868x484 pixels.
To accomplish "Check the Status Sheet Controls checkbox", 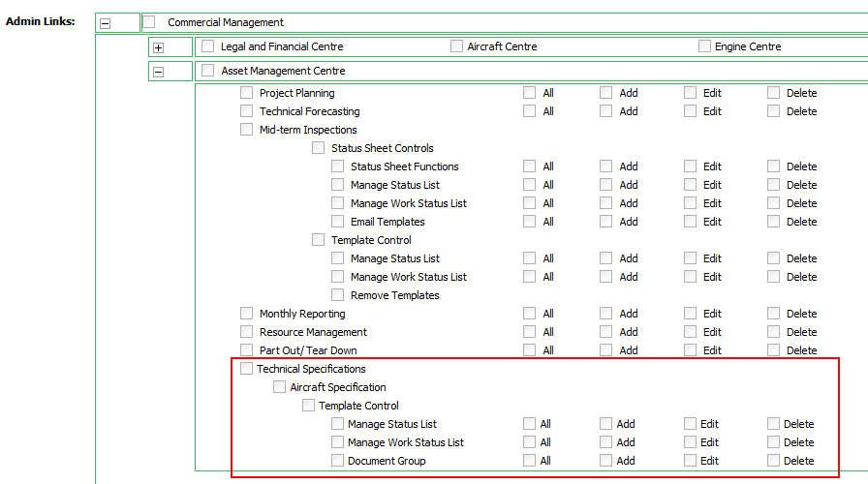I will 318,148.
